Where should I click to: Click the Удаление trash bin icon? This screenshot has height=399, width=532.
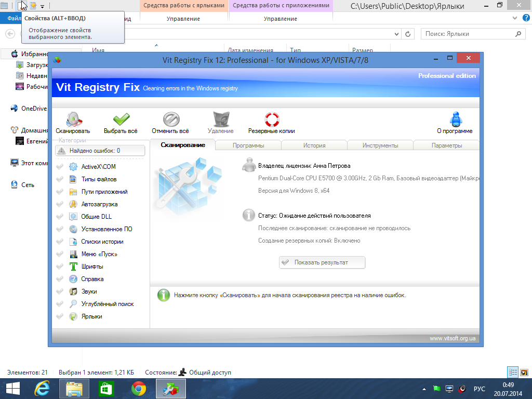[x=221, y=119]
